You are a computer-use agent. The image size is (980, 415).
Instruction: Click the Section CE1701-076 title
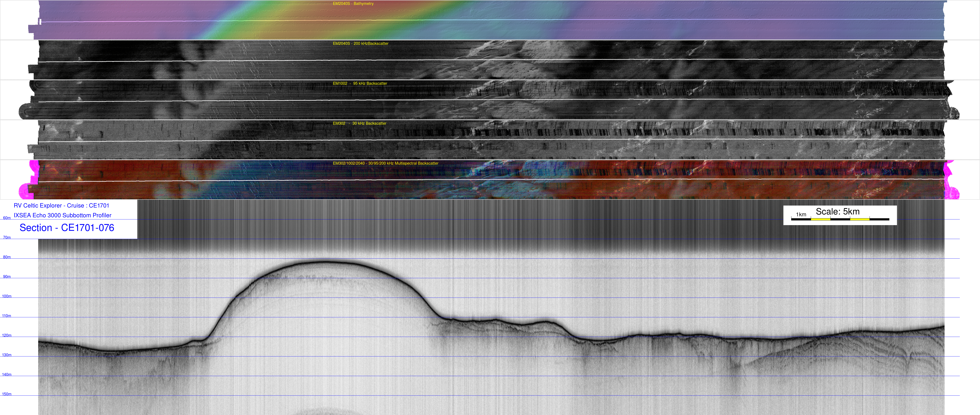pos(67,228)
